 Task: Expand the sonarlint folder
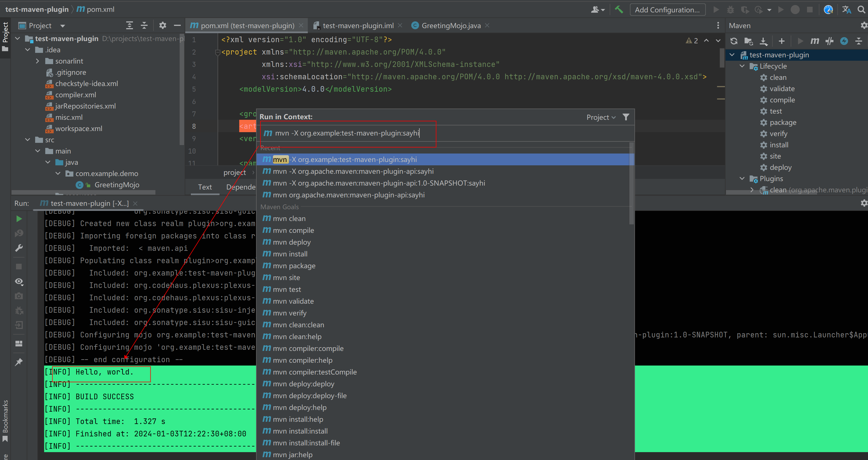38,61
